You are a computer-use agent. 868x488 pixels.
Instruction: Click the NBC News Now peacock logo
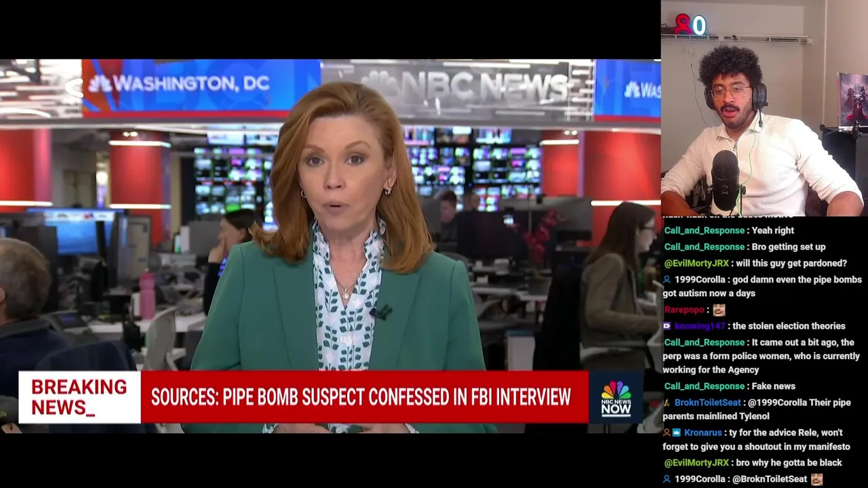[616, 398]
